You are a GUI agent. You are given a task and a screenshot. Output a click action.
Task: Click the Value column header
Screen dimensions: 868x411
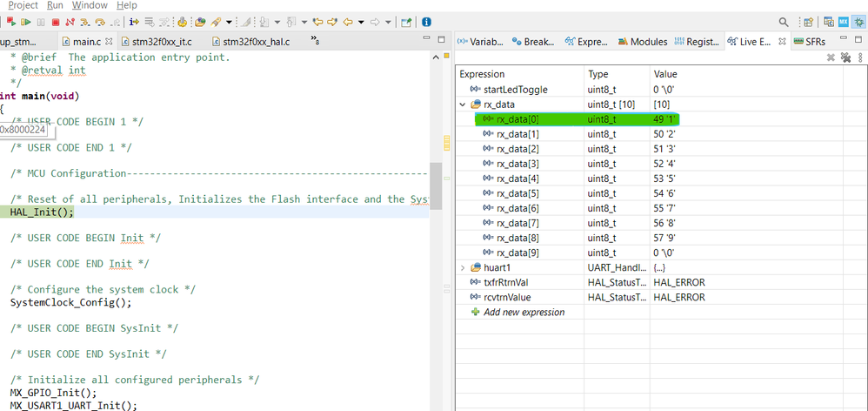point(746,74)
